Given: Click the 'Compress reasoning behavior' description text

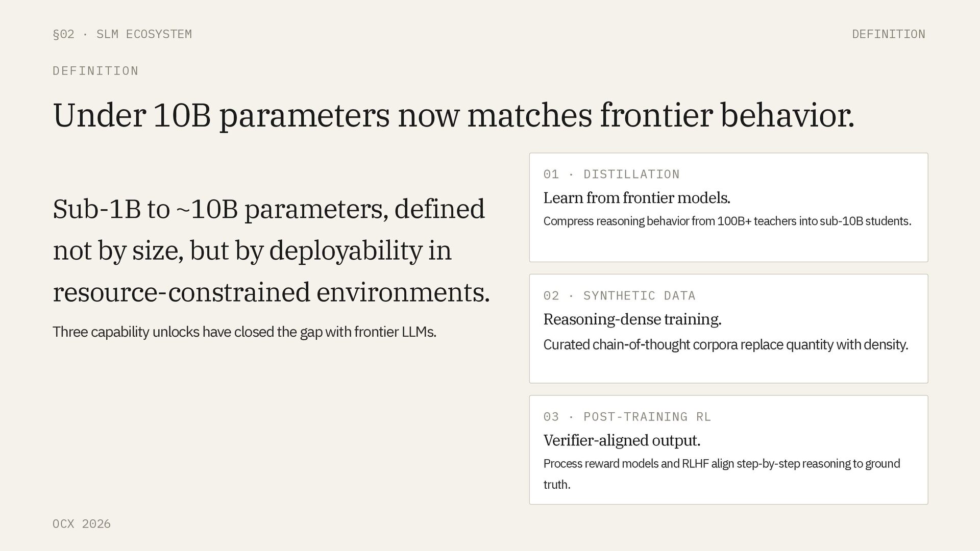Looking at the screenshot, I should [x=727, y=221].
